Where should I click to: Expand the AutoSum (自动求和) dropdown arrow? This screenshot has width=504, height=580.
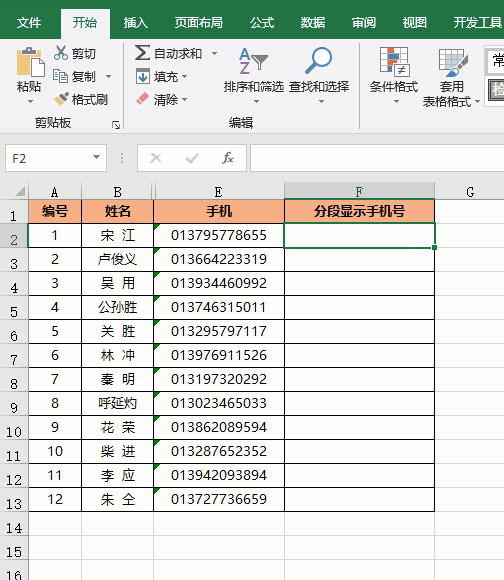click(x=214, y=53)
